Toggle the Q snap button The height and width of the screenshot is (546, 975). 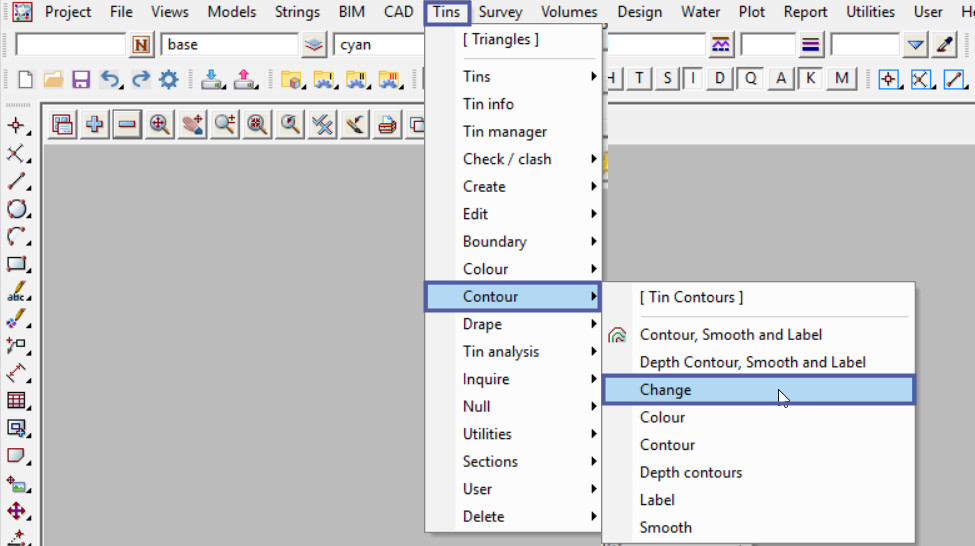[x=750, y=79]
